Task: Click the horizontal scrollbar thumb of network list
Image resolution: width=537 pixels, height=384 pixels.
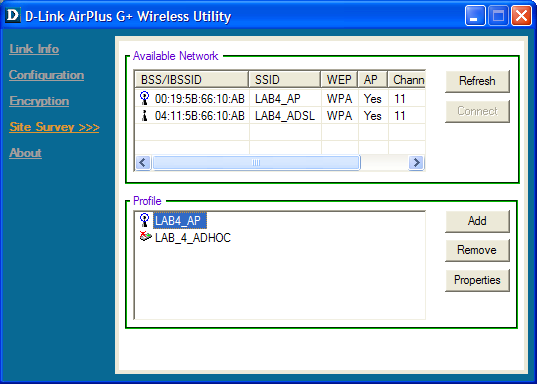Action: tap(256, 162)
